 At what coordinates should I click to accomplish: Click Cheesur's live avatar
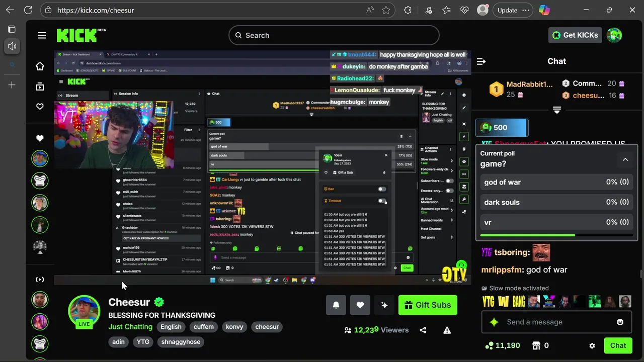(84, 312)
